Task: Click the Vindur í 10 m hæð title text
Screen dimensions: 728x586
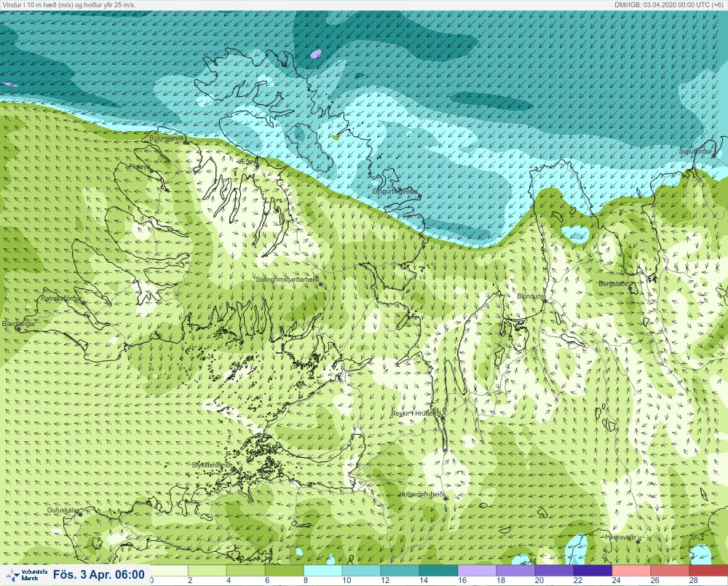Action: tap(69, 4)
